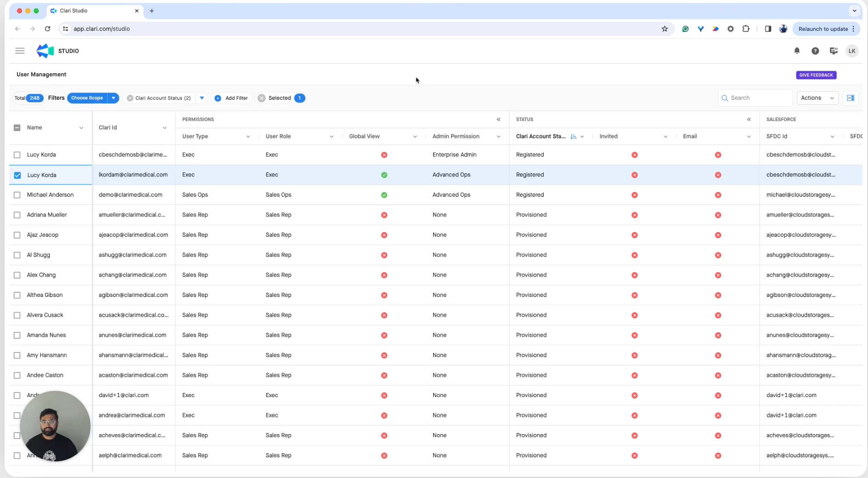Click the Enterprise Admin permission cell
Viewport: 868px width, 478px height.
point(467,155)
